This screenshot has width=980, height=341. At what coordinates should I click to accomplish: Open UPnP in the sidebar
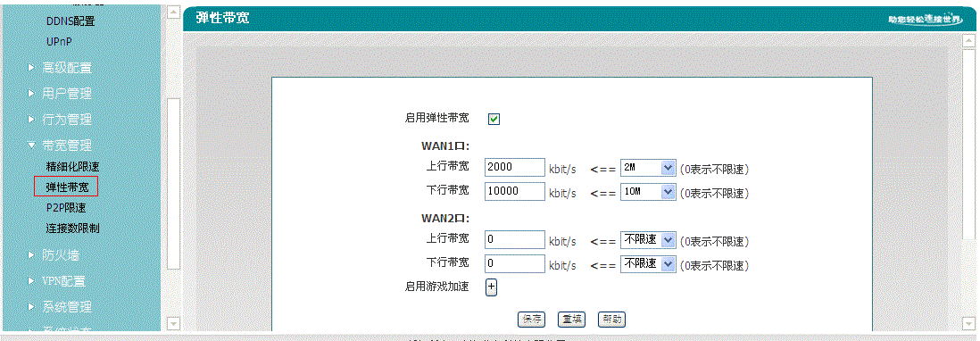point(60,42)
